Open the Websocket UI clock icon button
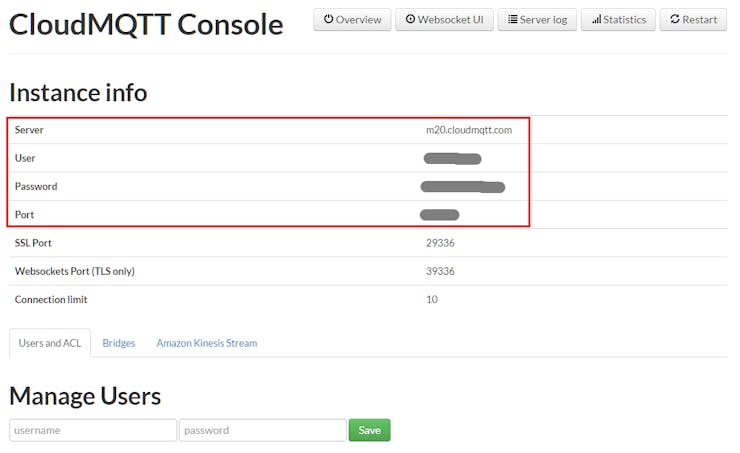Screen dimensions: 740x453 coord(444,19)
